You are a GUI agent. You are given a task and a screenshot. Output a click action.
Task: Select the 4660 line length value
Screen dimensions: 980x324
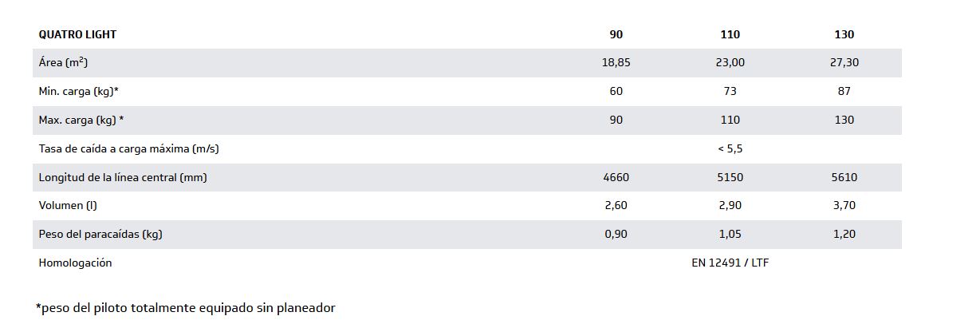click(x=616, y=177)
